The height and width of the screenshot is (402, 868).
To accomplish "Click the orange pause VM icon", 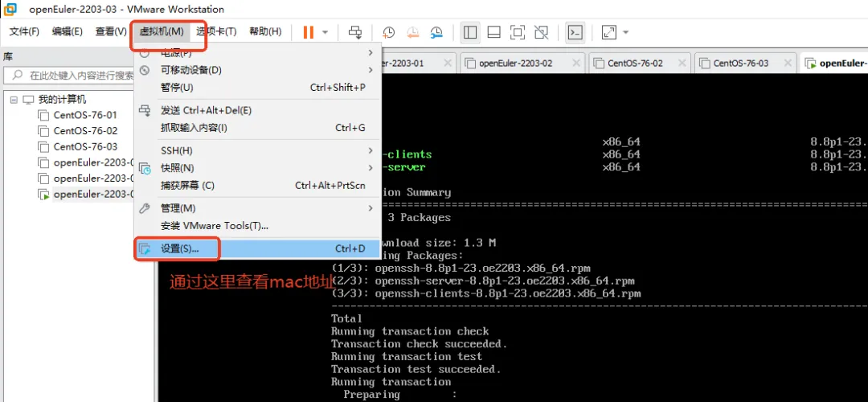I will (x=309, y=32).
